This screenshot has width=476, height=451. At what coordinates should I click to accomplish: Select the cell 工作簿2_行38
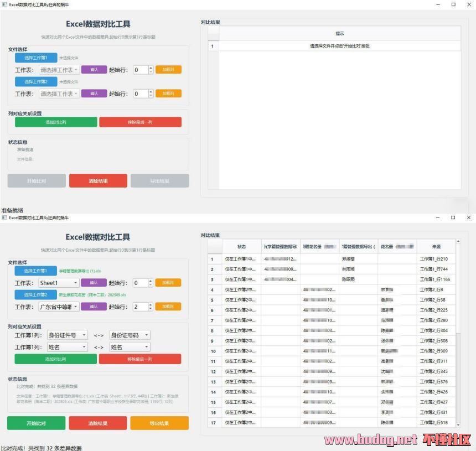click(x=436, y=300)
